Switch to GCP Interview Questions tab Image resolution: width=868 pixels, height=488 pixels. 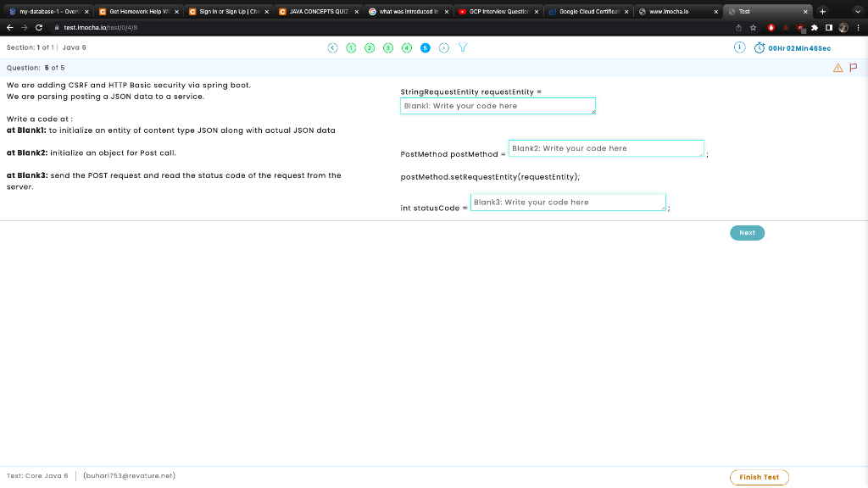(498, 12)
